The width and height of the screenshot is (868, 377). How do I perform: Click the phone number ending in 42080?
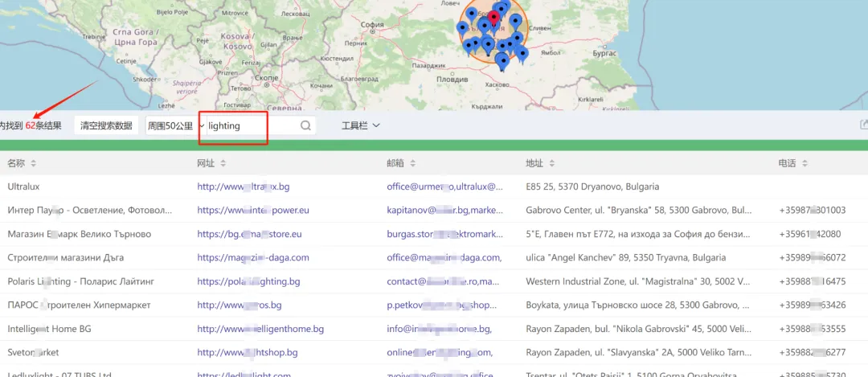(810, 234)
